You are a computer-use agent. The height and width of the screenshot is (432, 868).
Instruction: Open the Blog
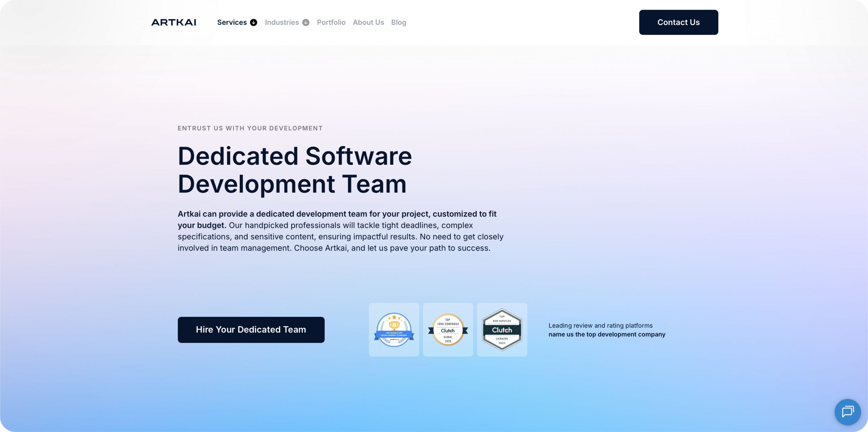pyautogui.click(x=399, y=22)
